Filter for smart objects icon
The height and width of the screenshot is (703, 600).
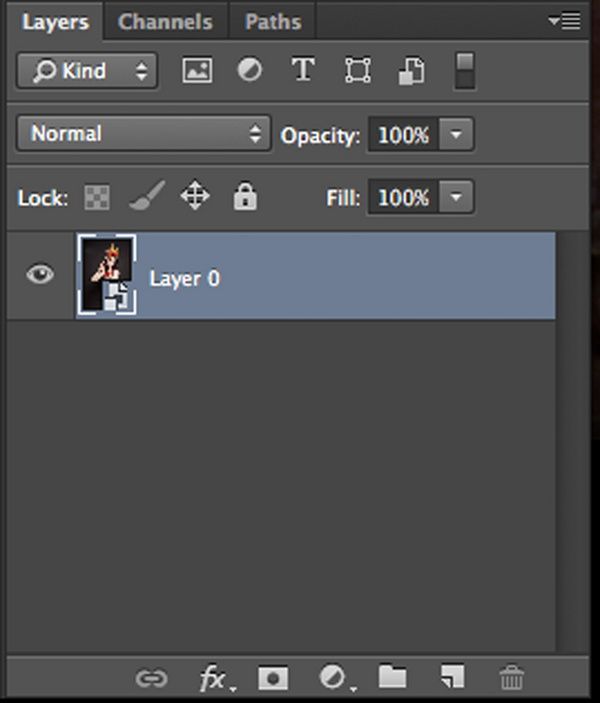tap(411, 71)
